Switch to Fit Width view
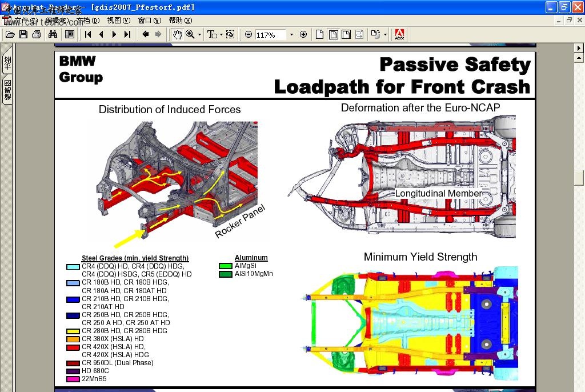Image resolution: width=585 pixels, height=392 pixels. (x=346, y=35)
